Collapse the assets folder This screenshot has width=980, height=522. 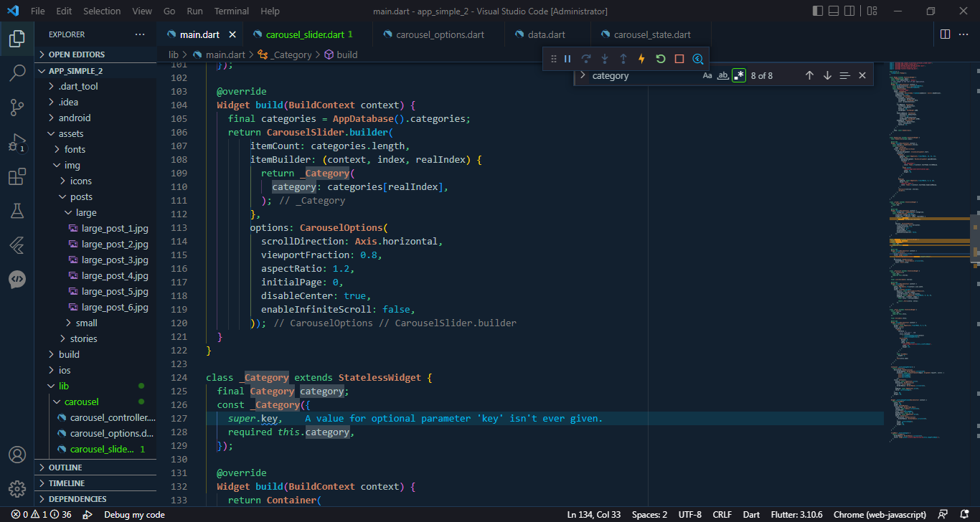pyautogui.click(x=95, y=133)
